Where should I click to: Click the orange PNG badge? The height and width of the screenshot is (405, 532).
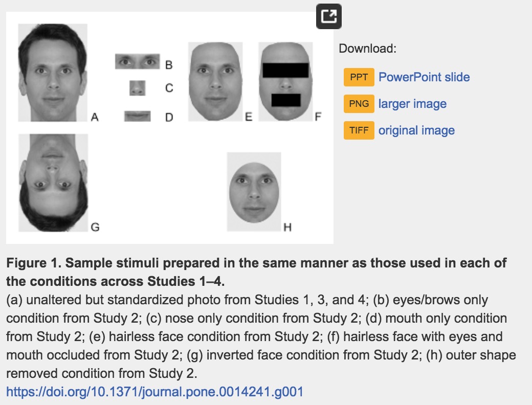point(359,104)
